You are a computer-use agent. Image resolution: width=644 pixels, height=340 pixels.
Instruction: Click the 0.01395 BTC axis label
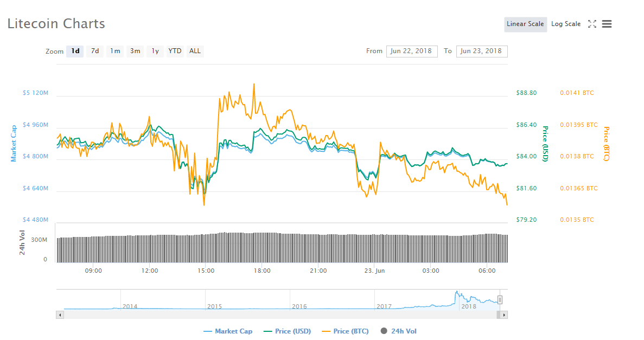[579, 125]
